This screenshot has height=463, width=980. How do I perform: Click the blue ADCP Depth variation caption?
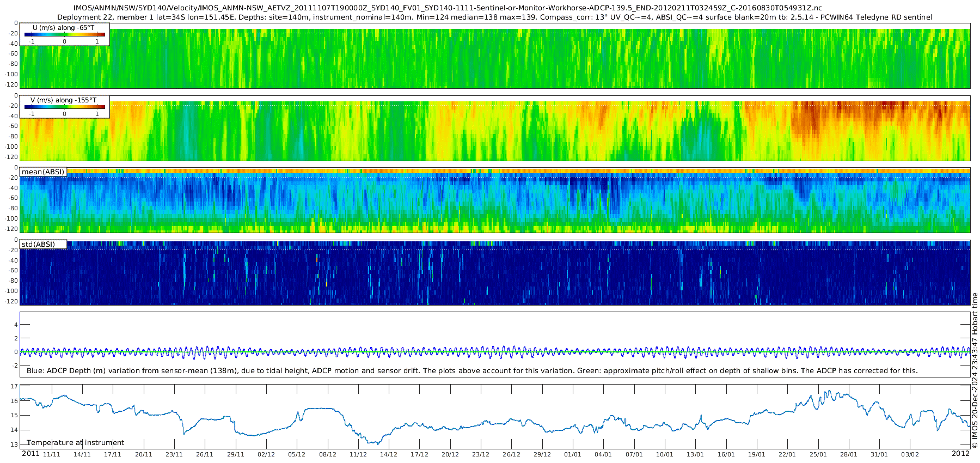point(472,371)
